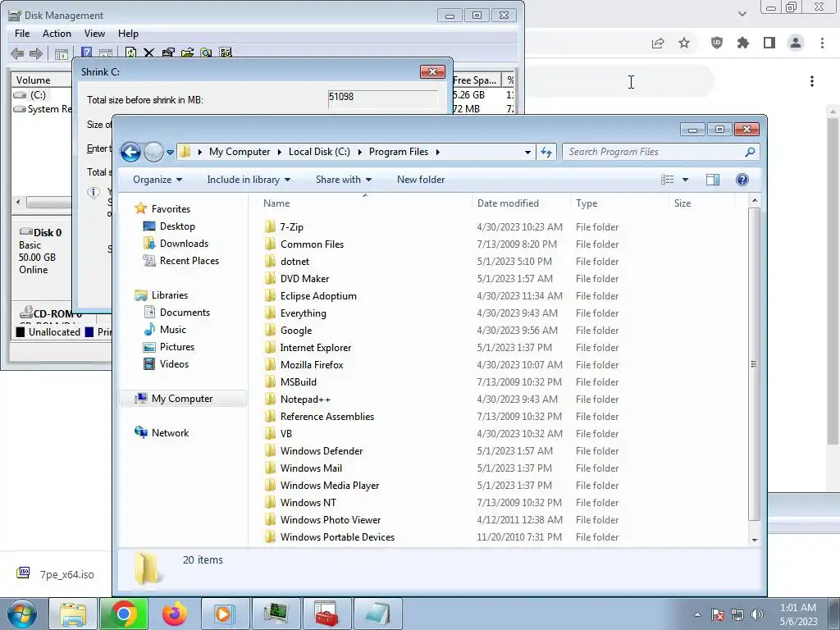Select Downloads under Favorites
The width and height of the screenshot is (840, 630).
click(x=184, y=243)
